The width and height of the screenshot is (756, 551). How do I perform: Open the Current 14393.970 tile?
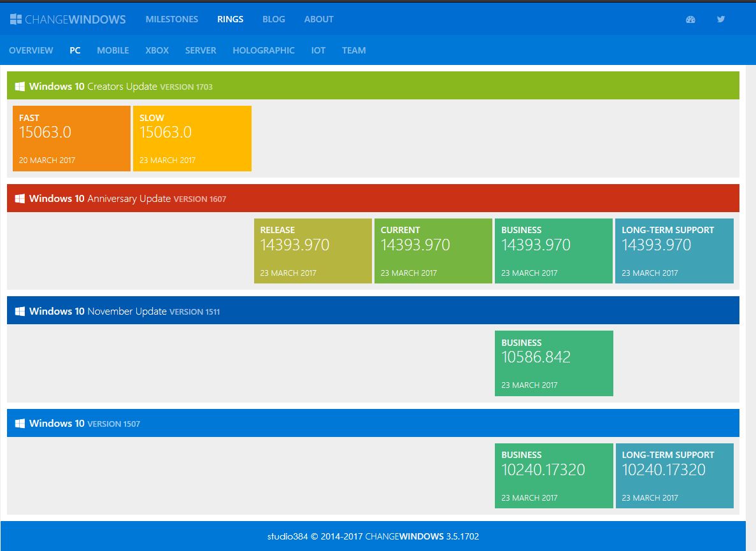point(433,251)
